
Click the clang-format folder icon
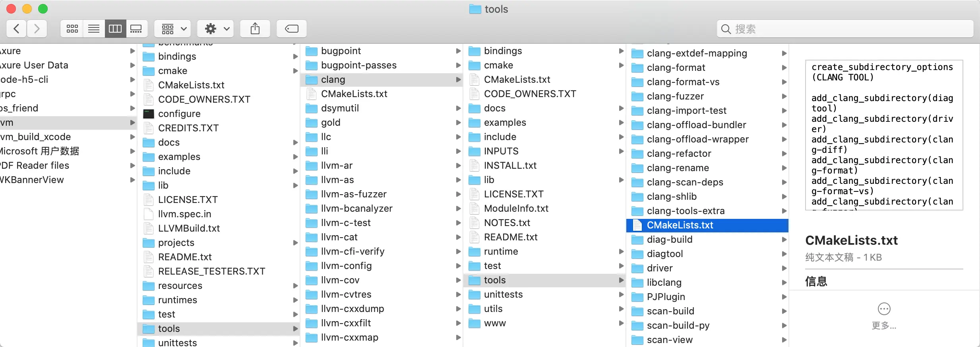[637, 68]
